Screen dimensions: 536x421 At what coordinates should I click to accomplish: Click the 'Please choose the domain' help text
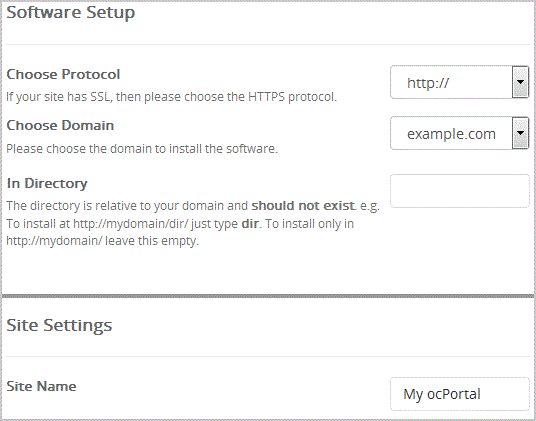[142, 149]
